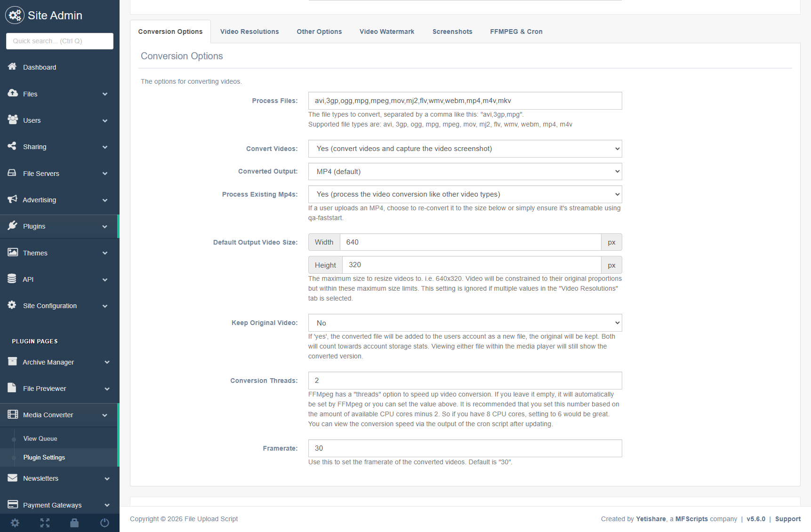Click the power logout icon in bottom bar
Viewport: 811px width, 532px height.
104,523
